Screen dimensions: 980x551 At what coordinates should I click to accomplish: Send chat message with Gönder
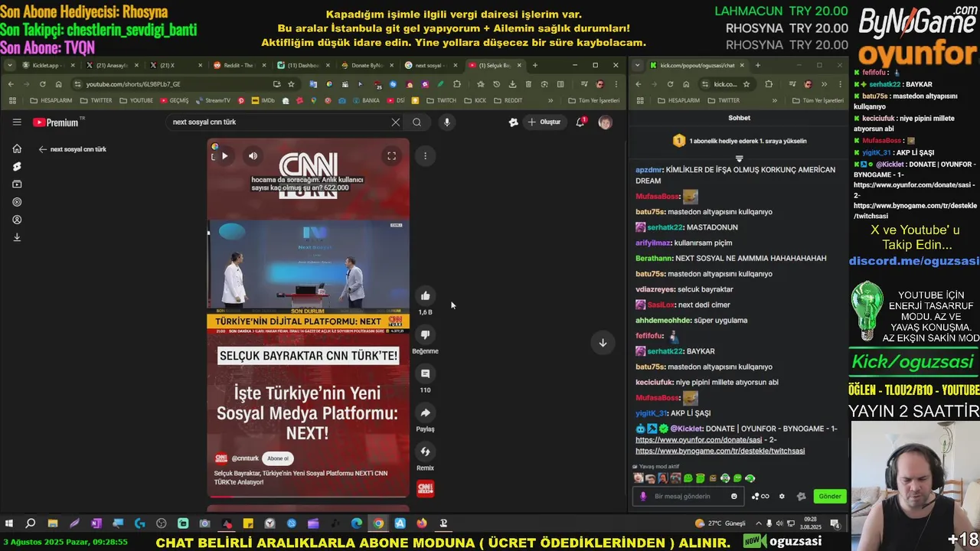coord(830,496)
